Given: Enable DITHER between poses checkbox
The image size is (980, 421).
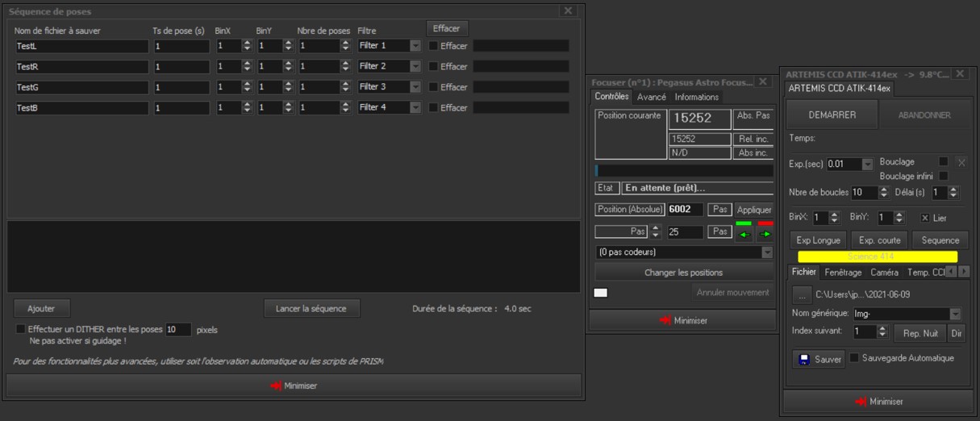Looking at the screenshot, I should click(21, 329).
